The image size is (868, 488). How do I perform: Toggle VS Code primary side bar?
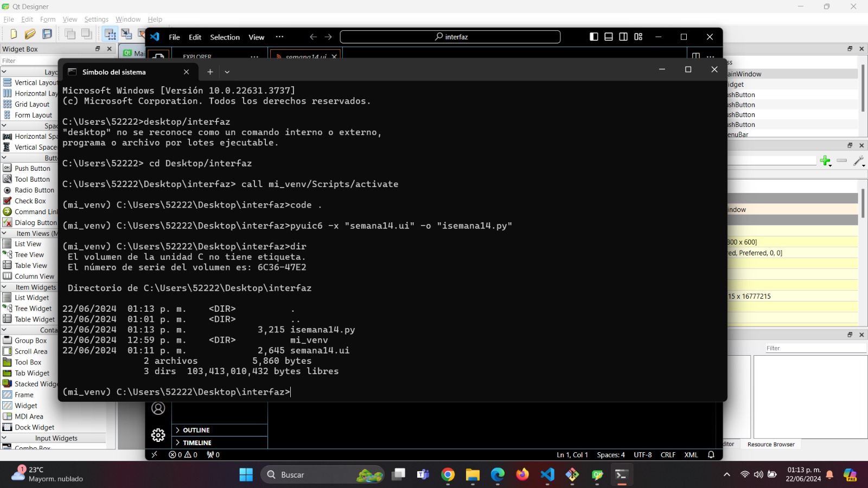(594, 37)
